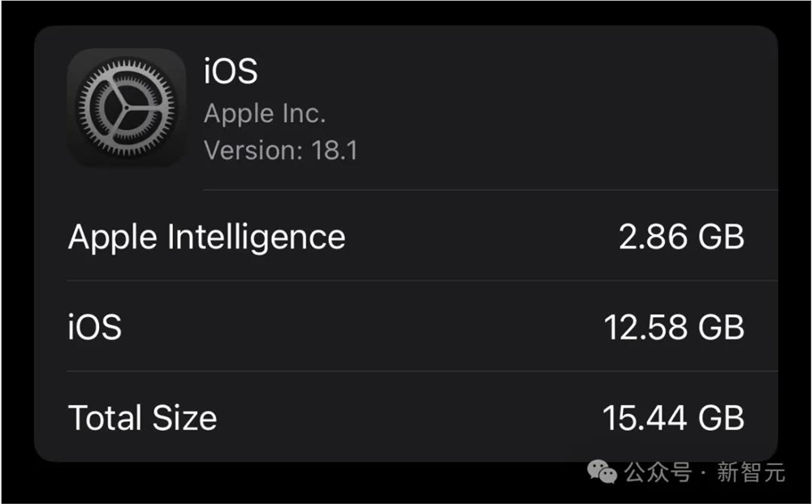The image size is (812, 504).
Task: Click the iOS Settings gear icon
Action: click(127, 108)
